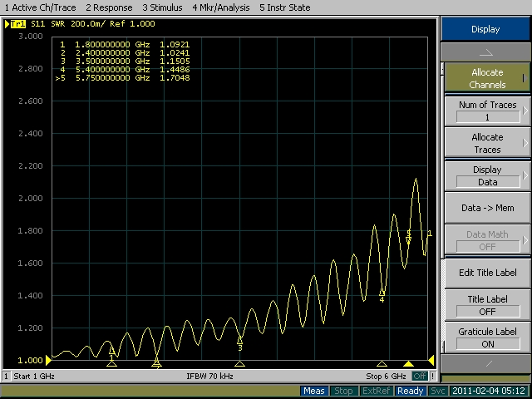The image size is (532, 399).
Task: Click the trace header text S11 SWR
Action: [x=48, y=24]
